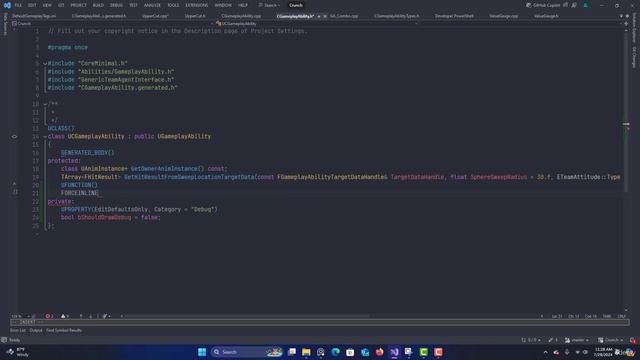The height and width of the screenshot is (360, 640).
Task: Open the FILE menu
Action: [x=18, y=5]
